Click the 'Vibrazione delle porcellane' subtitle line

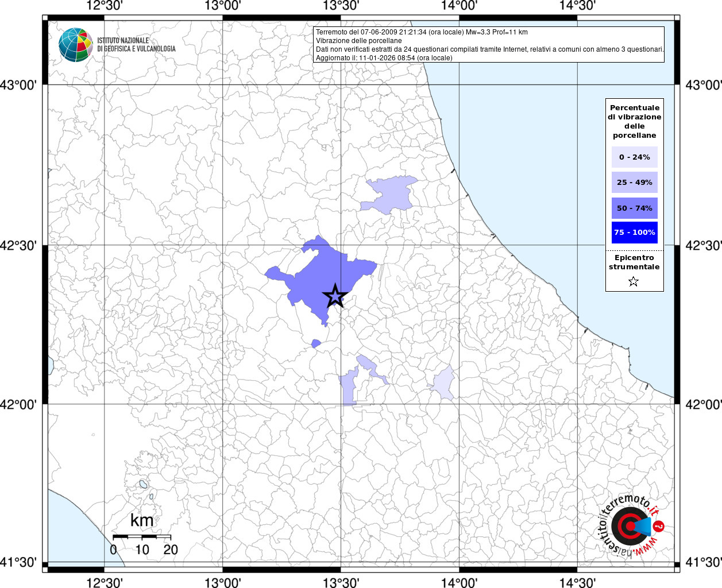point(359,41)
